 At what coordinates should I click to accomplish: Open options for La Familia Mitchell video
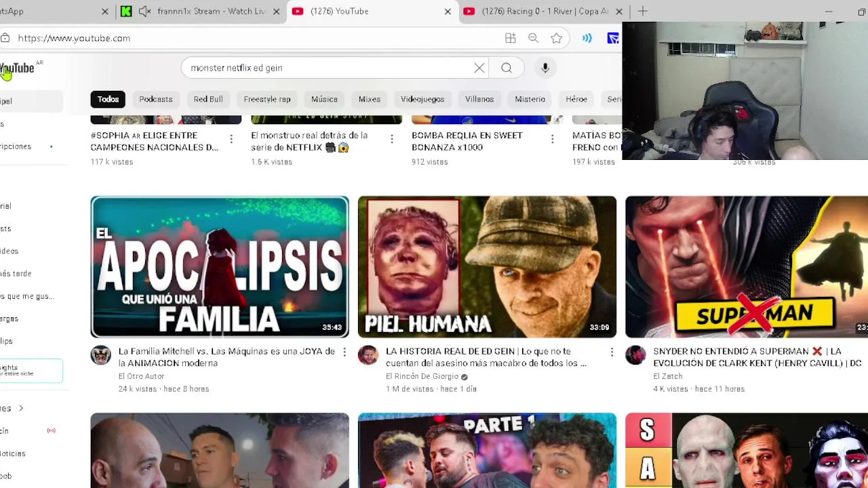click(x=344, y=352)
